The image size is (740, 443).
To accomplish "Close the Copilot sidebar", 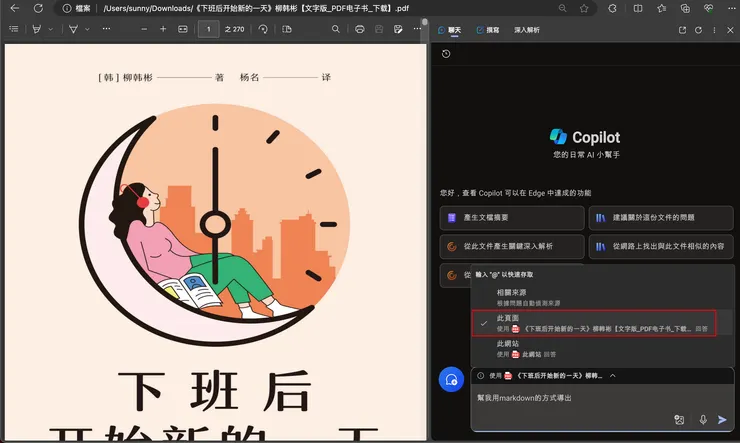I will coord(730,30).
